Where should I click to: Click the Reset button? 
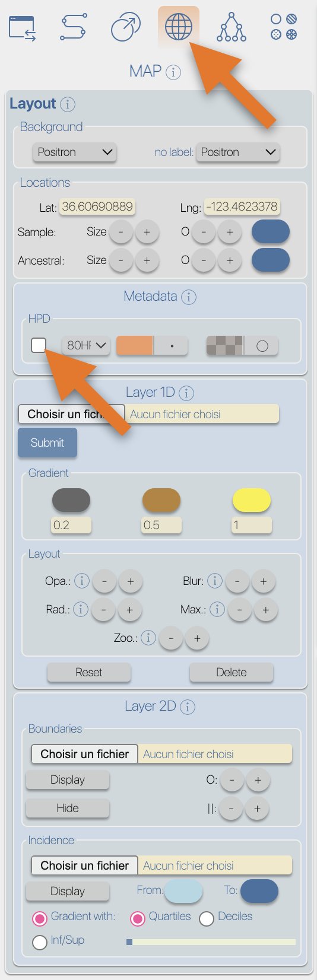[x=89, y=672]
